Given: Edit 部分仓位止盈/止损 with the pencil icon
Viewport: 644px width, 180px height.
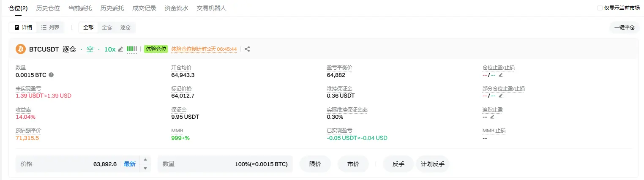Looking at the screenshot, I should point(501,96).
